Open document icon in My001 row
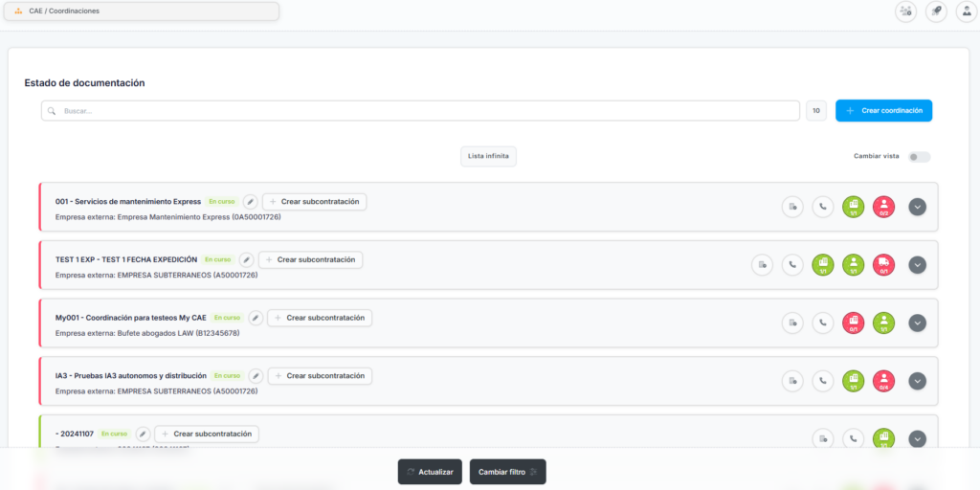The width and height of the screenshot is (980, 490). (x=792, y=323)
